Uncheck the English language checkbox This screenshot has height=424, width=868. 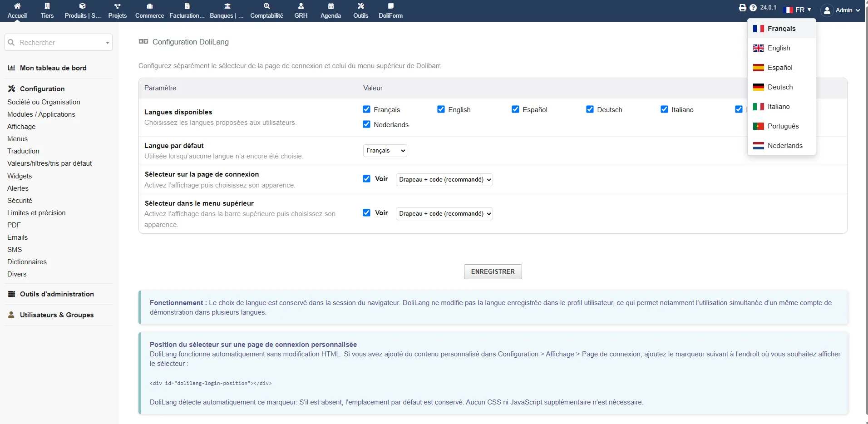tap(441, 109)
